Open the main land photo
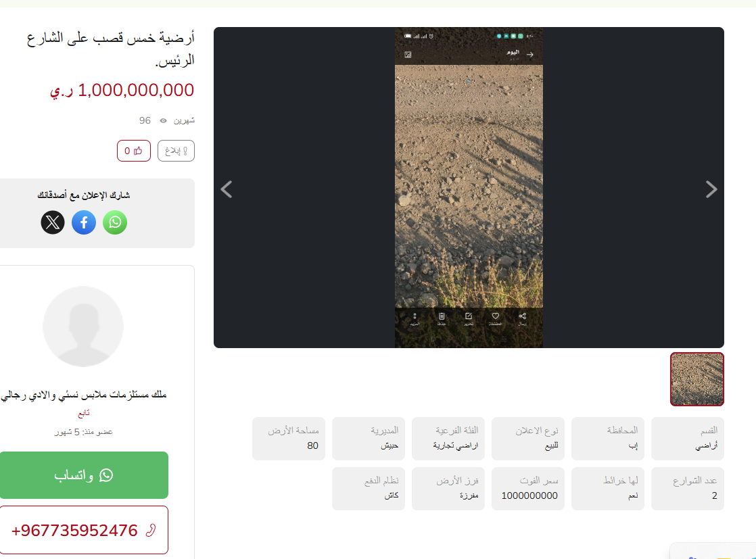 (469, 187)
